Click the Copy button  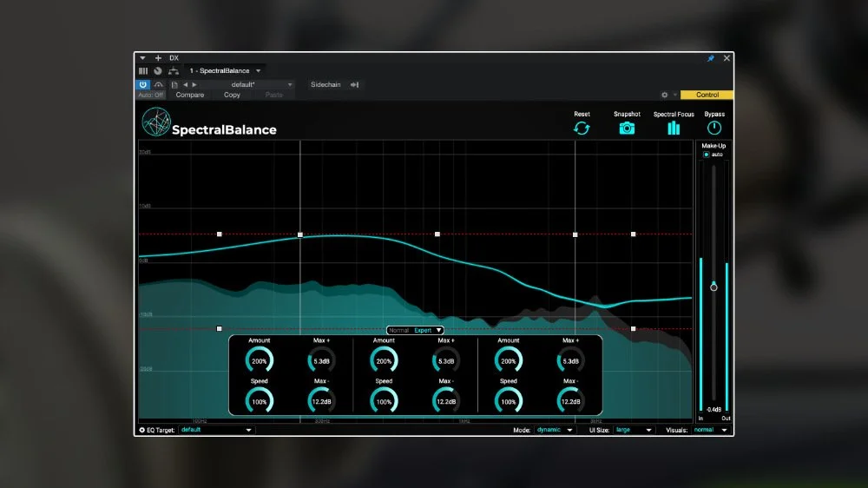click(x=232, y=96)
